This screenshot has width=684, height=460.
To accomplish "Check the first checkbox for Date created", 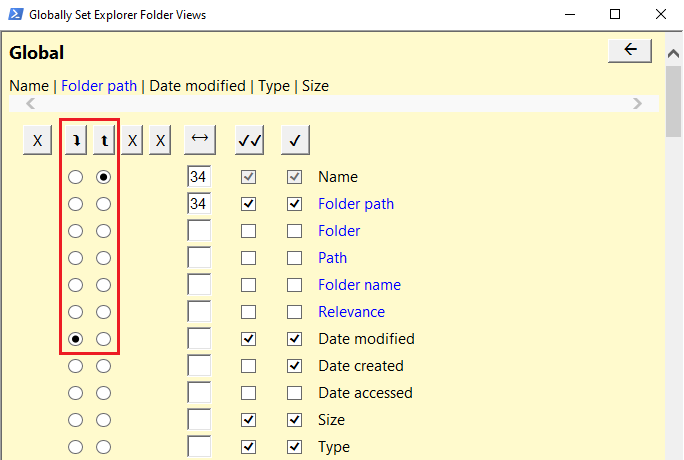I will 249,366.
